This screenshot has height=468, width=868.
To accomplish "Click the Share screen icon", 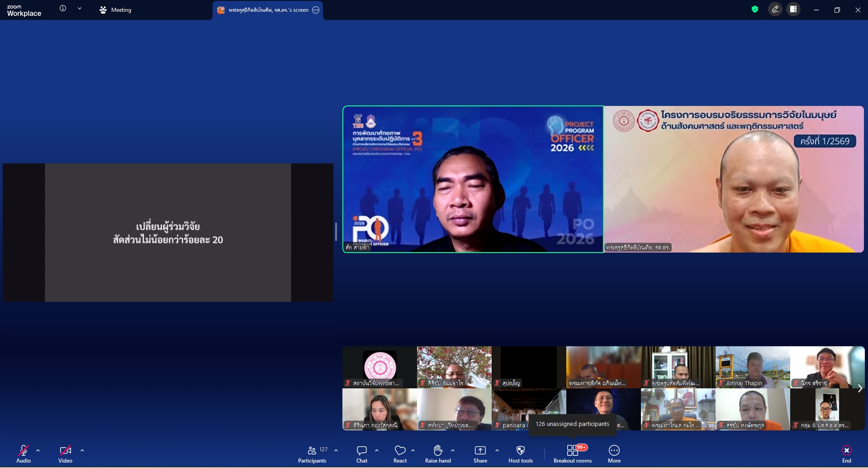I will (x=480, y=454).
